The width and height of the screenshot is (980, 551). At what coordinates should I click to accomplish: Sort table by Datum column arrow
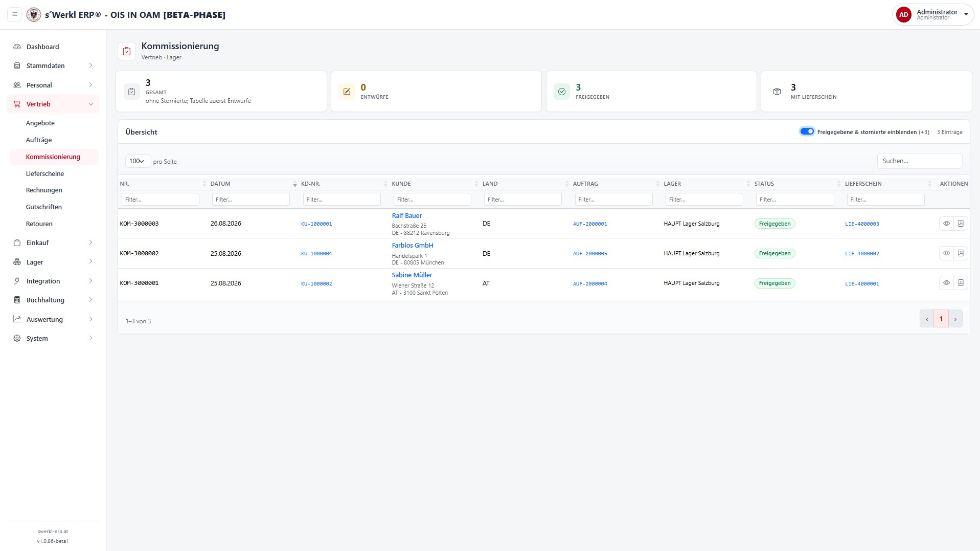click(295, 184)
